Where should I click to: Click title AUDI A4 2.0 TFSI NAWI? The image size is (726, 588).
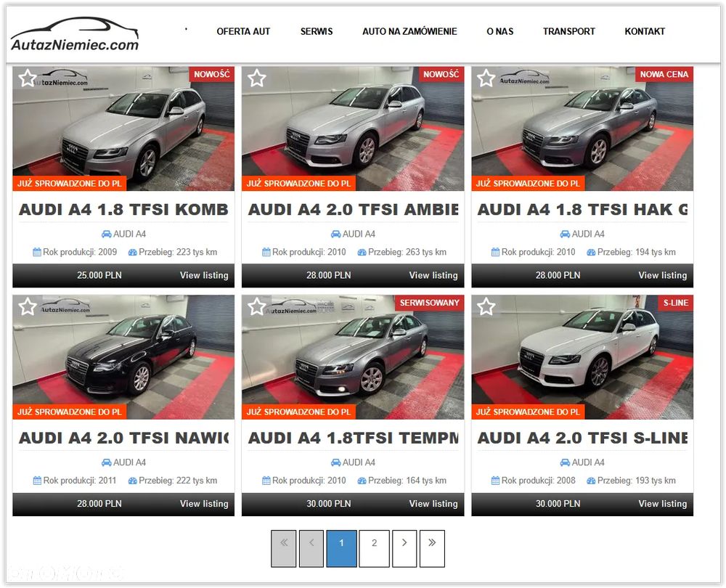123,438
